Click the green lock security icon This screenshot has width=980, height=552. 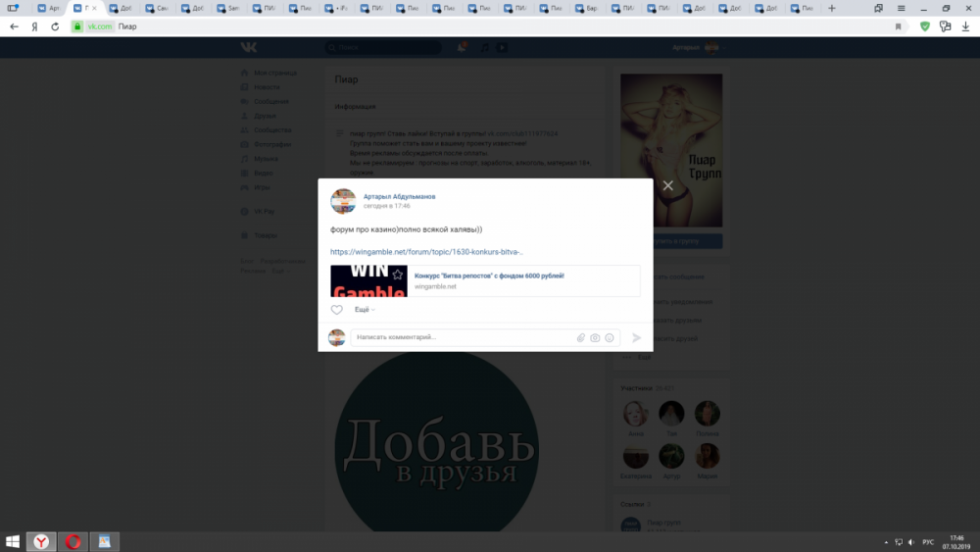(77, 26)
